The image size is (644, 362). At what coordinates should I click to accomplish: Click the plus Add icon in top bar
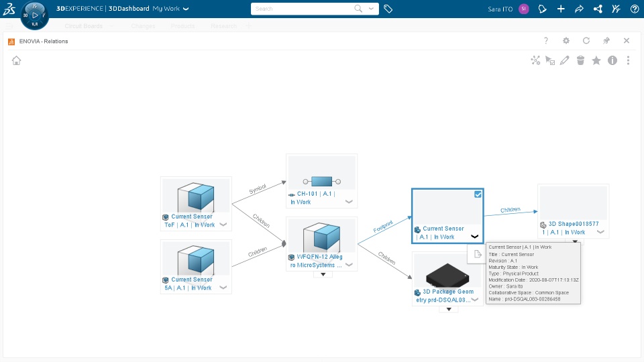pos(561,9)
